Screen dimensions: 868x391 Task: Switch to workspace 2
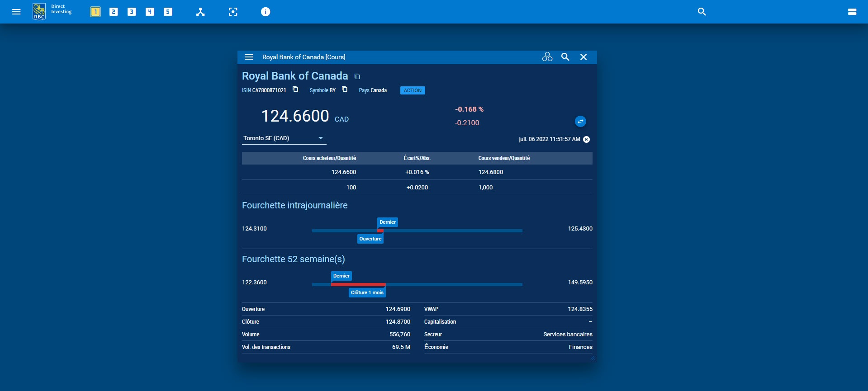114,12
